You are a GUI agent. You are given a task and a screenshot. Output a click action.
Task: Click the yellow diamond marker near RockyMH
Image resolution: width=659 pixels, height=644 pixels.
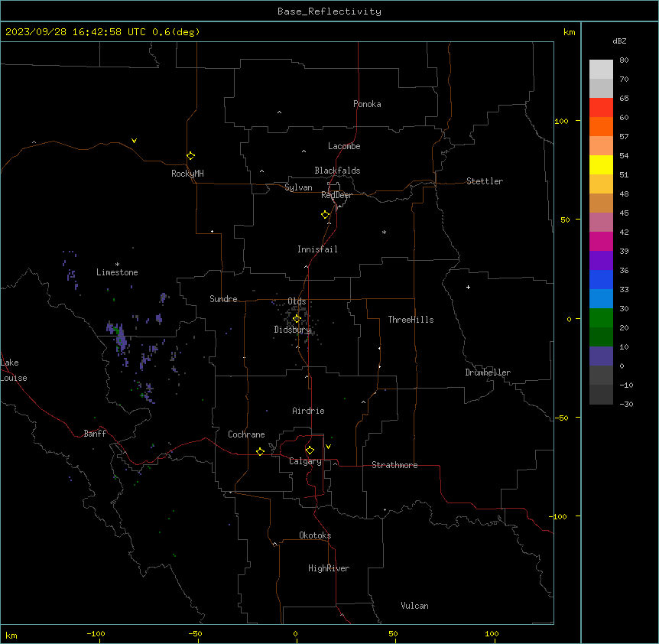(x=191, y=156)
